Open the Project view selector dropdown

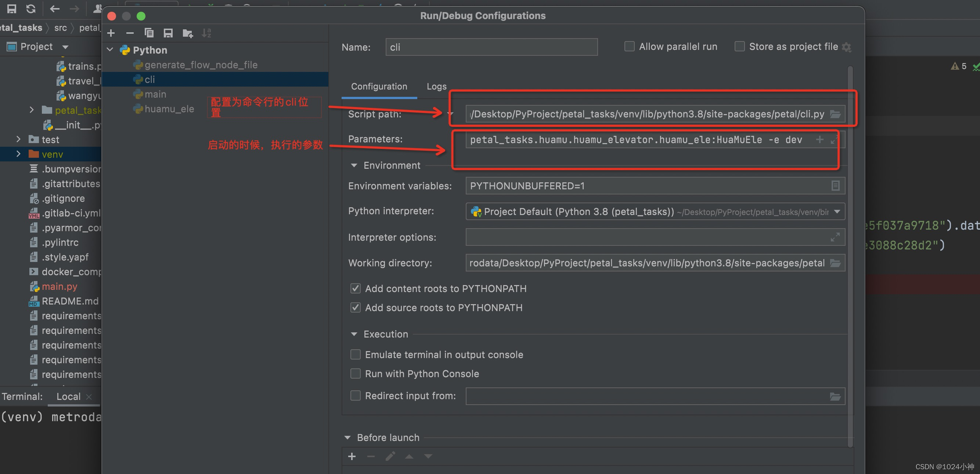(x=65, y=46)
